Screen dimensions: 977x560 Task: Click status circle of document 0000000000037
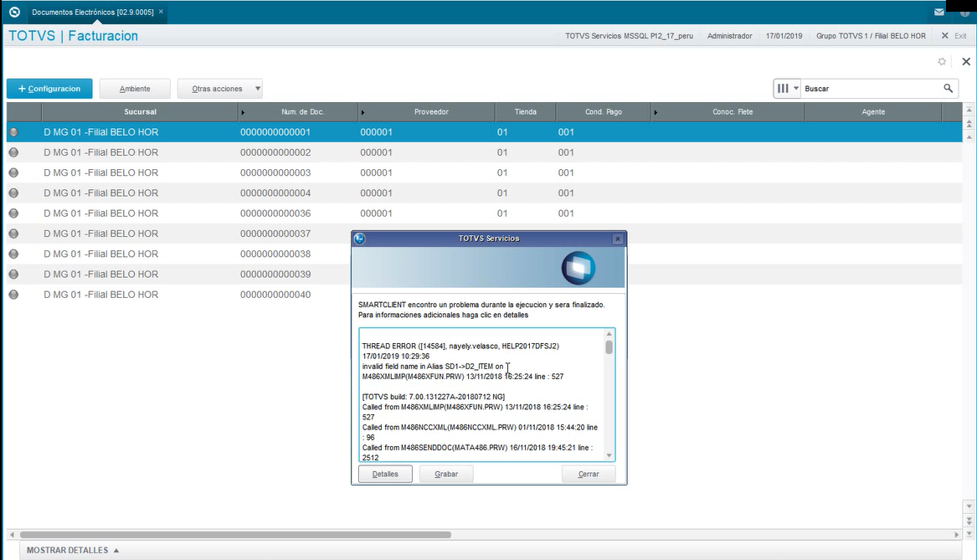point(13,234)
